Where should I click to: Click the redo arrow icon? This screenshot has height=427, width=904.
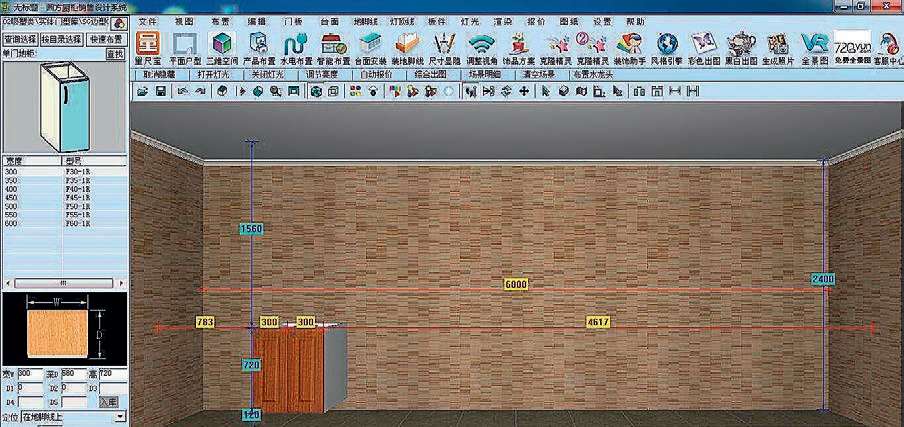tap(200, 91)
